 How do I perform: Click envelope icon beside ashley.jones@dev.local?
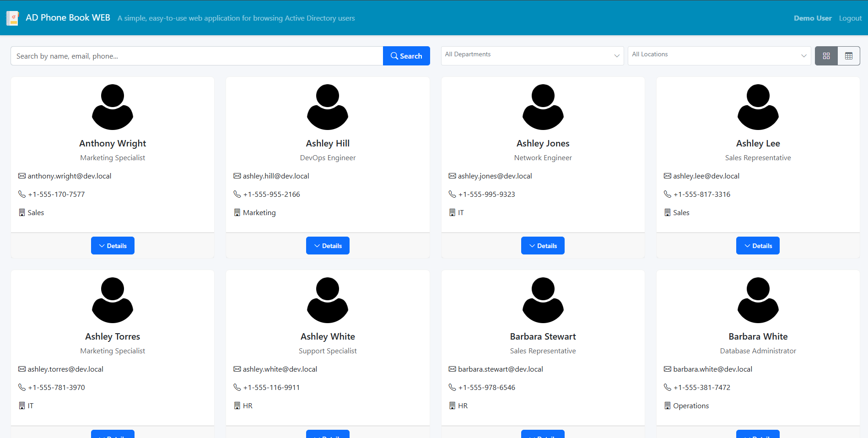452,176
